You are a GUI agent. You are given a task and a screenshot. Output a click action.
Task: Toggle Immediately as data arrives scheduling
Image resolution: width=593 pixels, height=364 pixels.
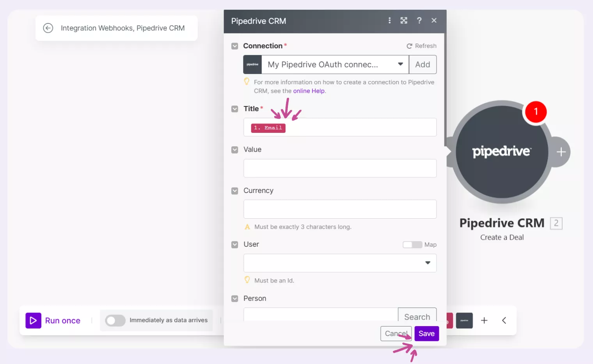115,320
